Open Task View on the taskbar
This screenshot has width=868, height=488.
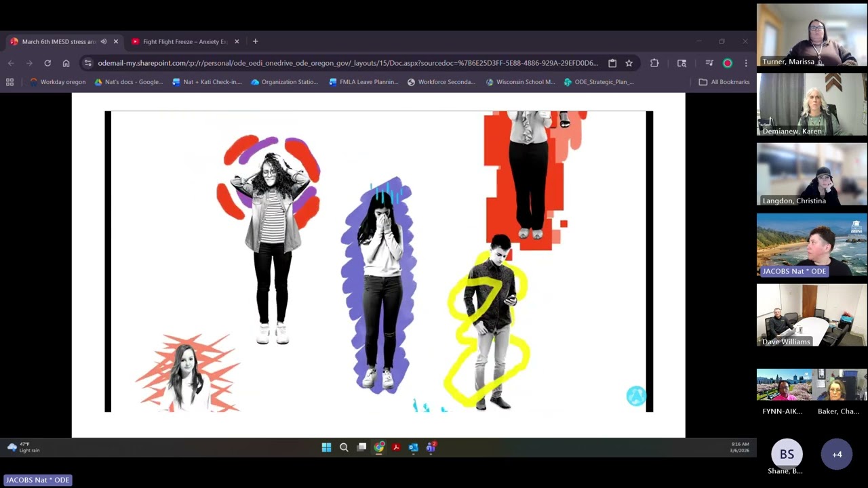(361, 447)
